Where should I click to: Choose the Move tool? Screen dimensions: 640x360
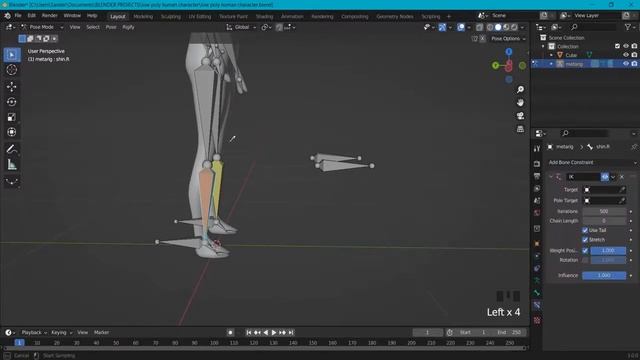tap(12, 87)
